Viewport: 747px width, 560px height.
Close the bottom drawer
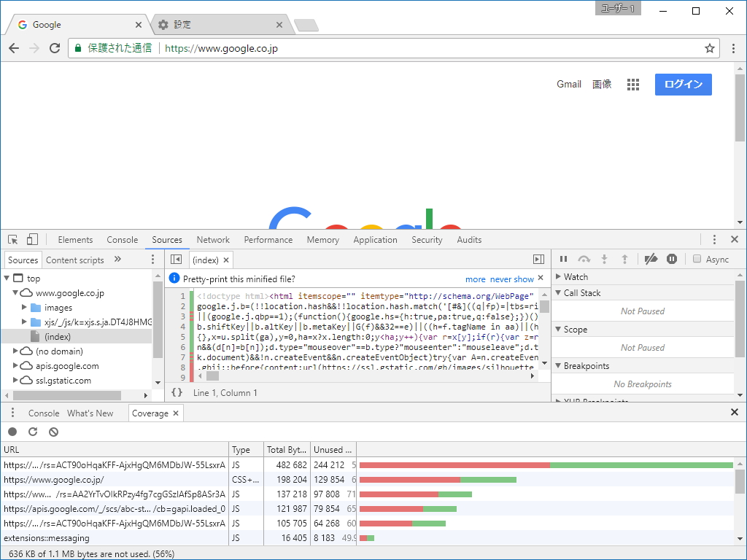(734, 413)
